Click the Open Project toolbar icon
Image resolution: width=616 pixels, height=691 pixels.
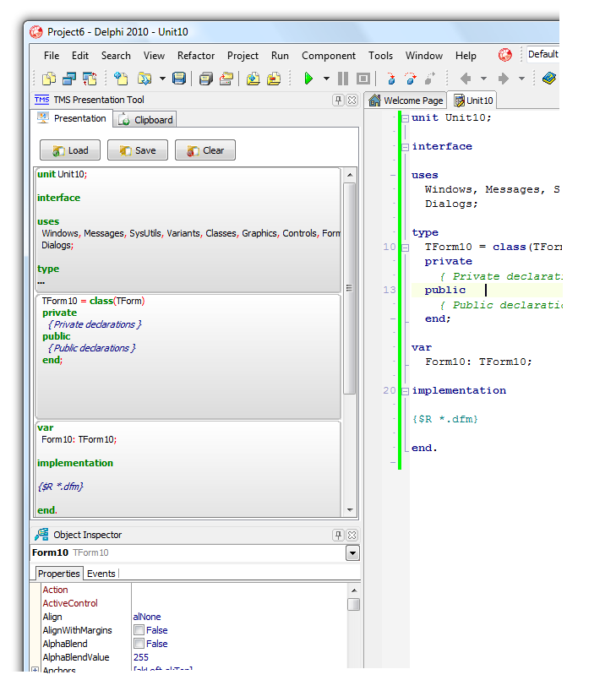point(226,79)
